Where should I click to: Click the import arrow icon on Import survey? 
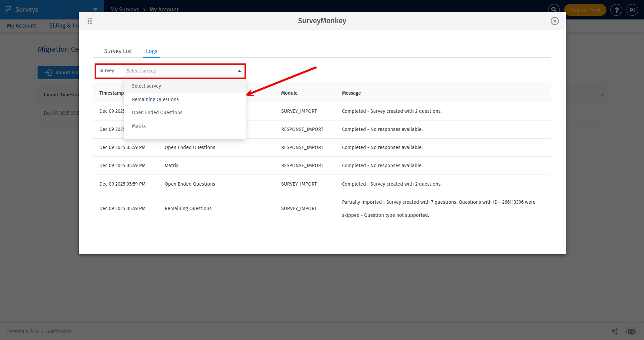(x=48, y=72)
